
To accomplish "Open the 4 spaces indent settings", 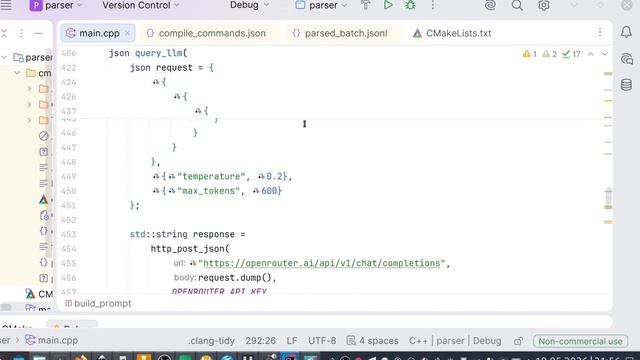I will click(x=373, y=340).
